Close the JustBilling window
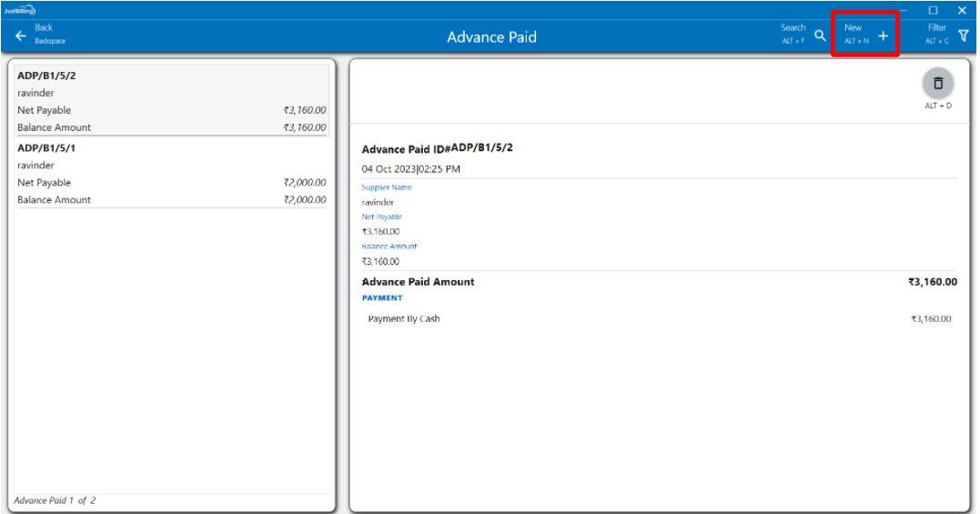 (x=962, y=10)
